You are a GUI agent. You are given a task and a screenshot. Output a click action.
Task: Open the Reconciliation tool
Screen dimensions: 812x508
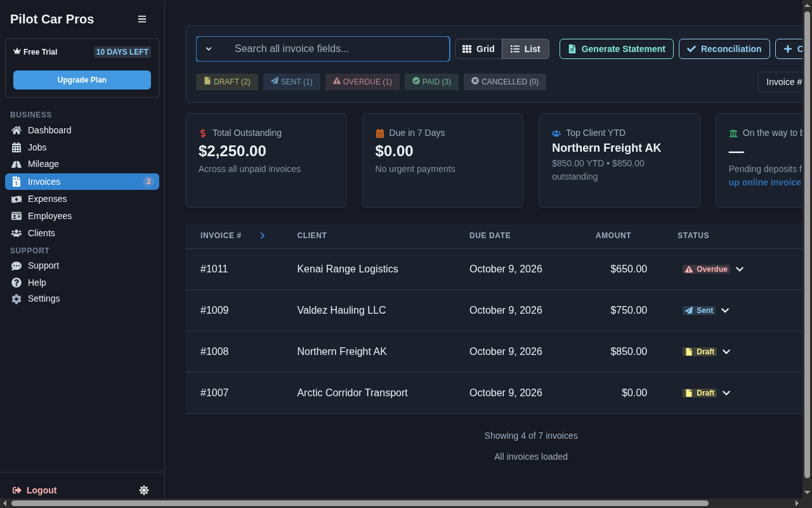[x=724, y=49]
